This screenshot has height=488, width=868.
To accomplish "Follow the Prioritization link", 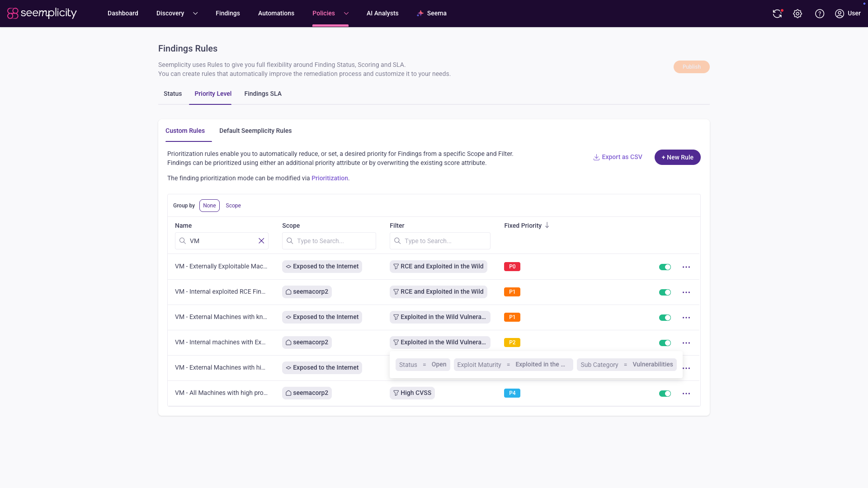I will point(330,178).
